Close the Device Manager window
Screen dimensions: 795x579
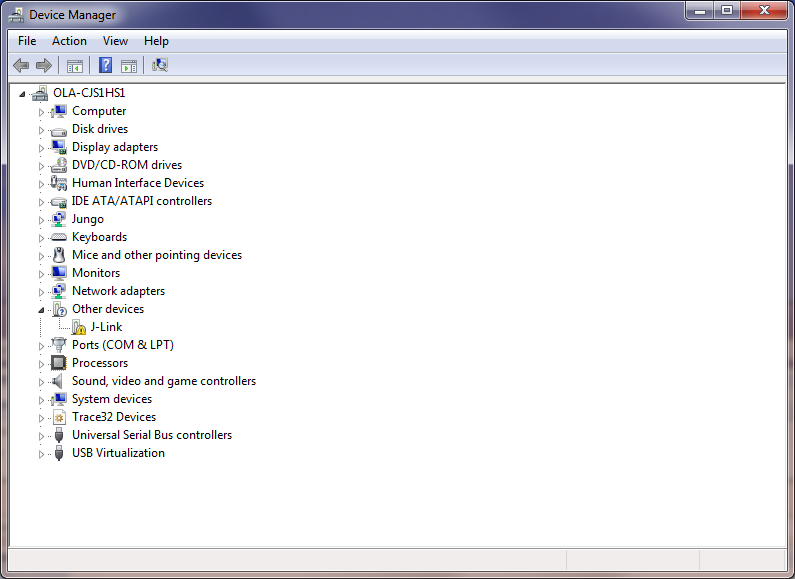point(764,10)
